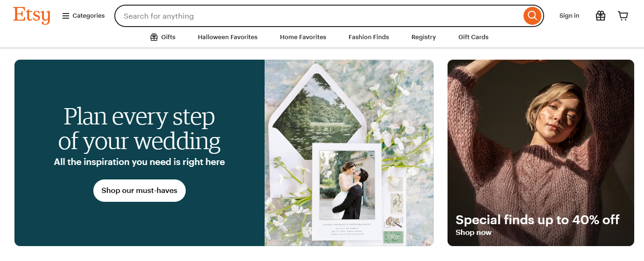Click the orange search magnifier icon

pos(532,16)
